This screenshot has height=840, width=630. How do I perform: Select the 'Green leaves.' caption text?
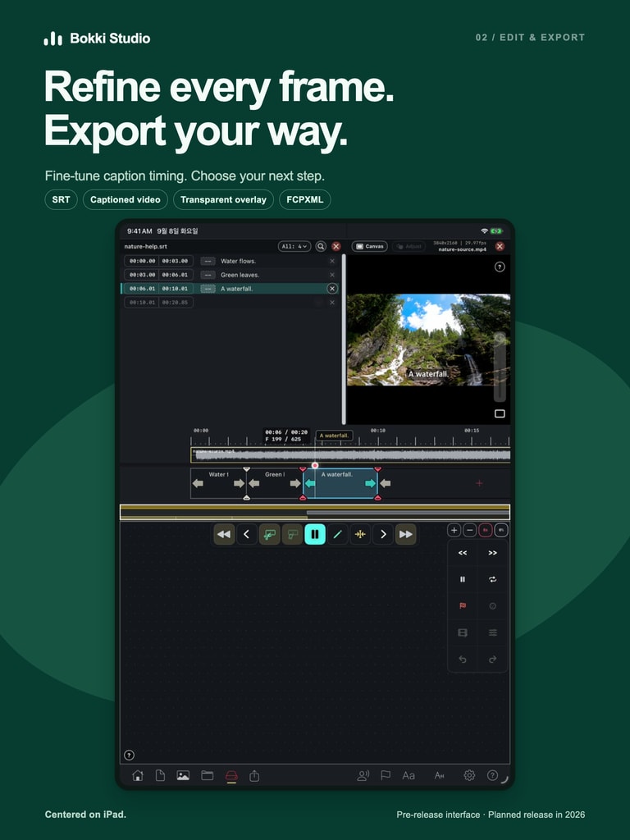pos(240,275)
